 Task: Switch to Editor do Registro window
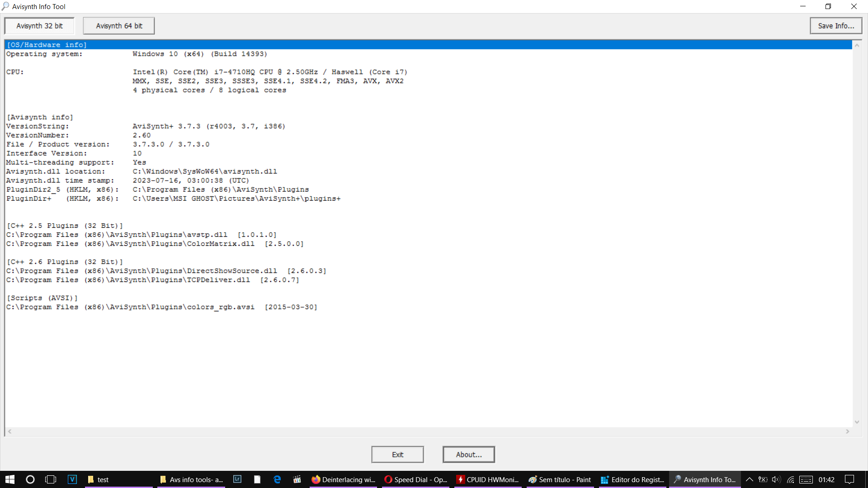tap(632, 479)
